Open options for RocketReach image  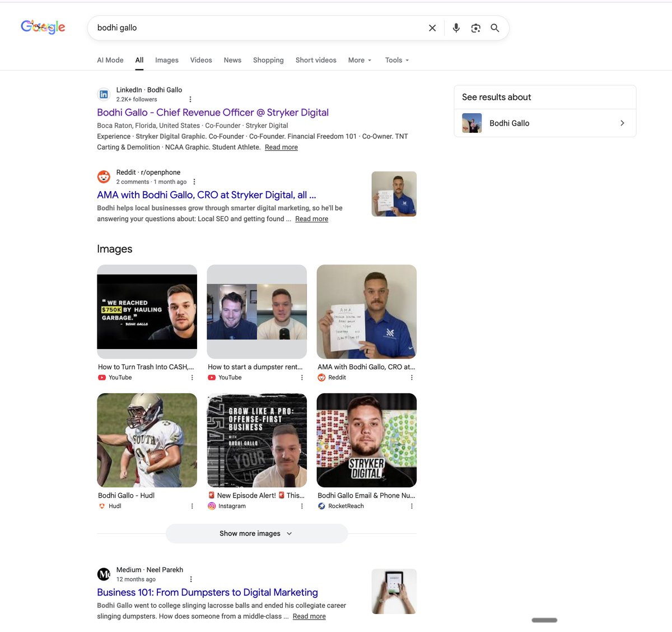[x=412, y=506]
